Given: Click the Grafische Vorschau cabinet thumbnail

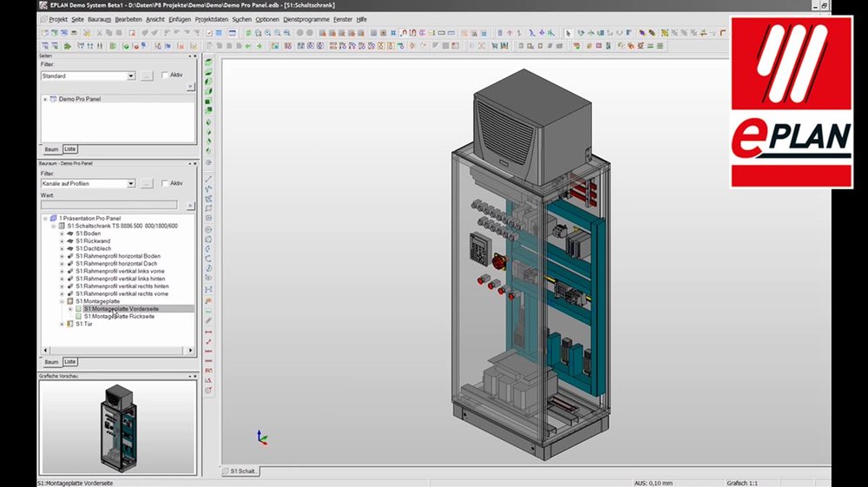Looking at the screenshot, I should click(117, 425).
